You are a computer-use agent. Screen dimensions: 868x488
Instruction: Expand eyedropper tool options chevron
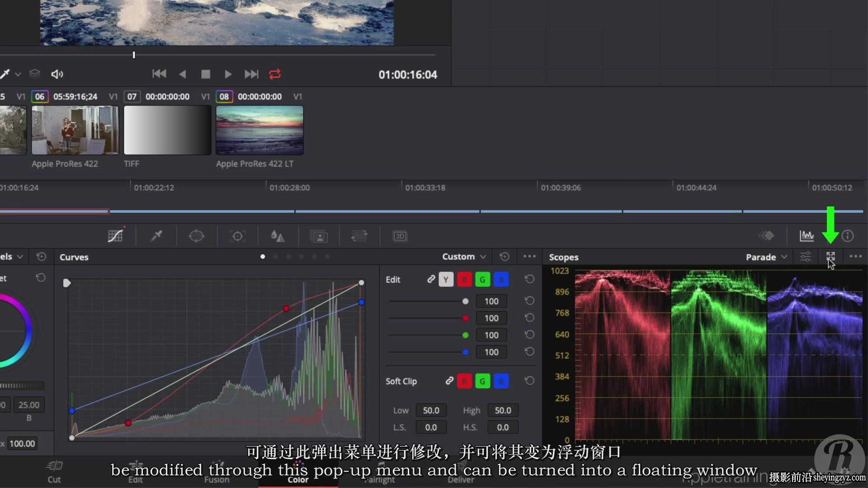click(18, 74)
